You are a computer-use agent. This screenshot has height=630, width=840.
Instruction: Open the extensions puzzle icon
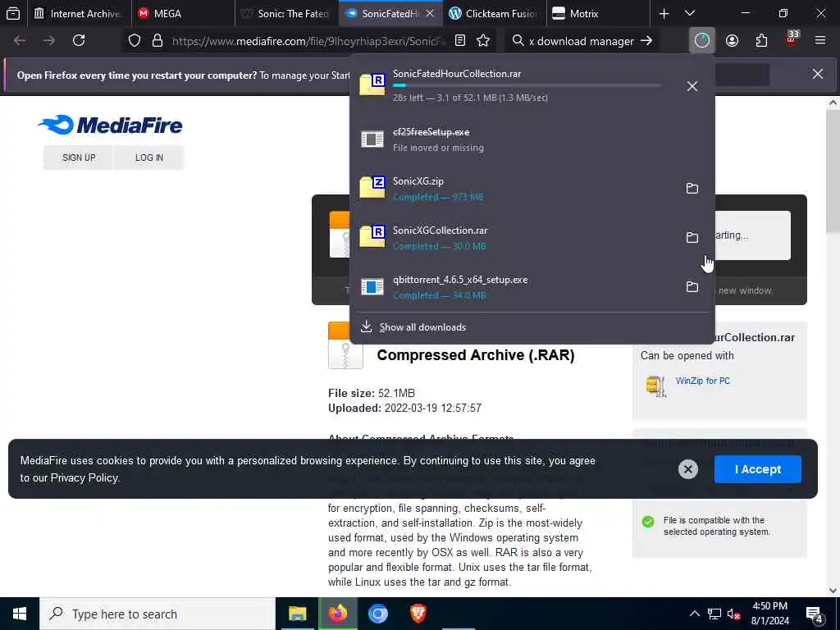[761, 40]
